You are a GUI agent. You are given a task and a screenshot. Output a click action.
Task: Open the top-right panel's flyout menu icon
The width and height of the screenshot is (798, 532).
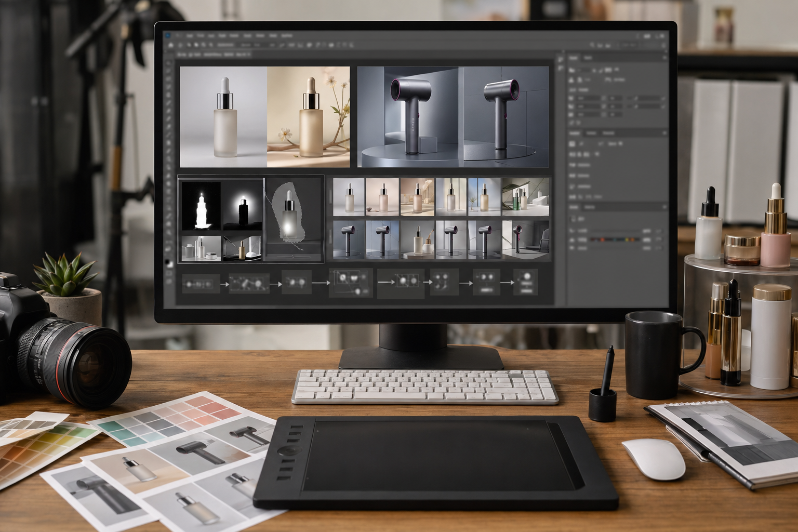(x=664, y=58)
